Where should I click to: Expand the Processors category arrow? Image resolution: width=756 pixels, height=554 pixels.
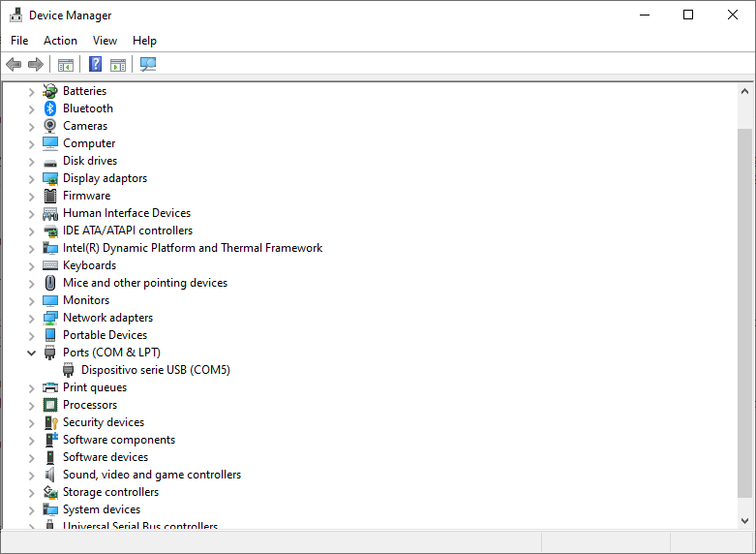[31, 406]
